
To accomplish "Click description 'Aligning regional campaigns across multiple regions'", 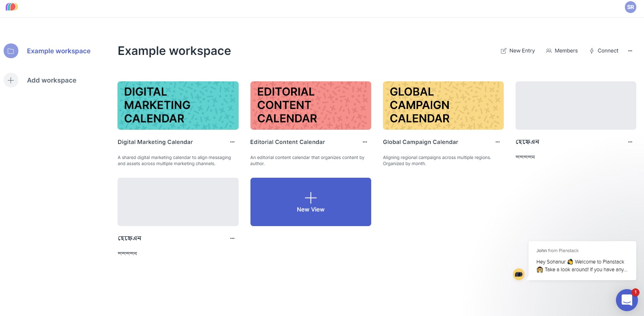I will click(x=437, y=161).
